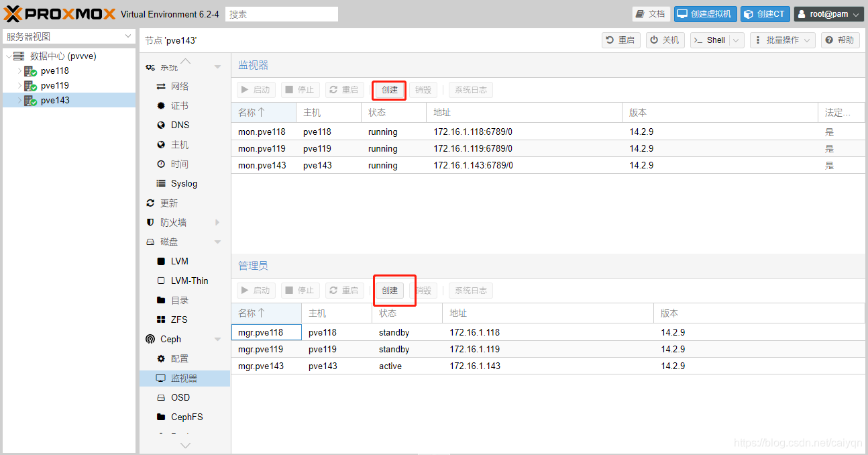868x455 pixels.
Task: Click the ZFS grid icon
Action: coord(161,320)
